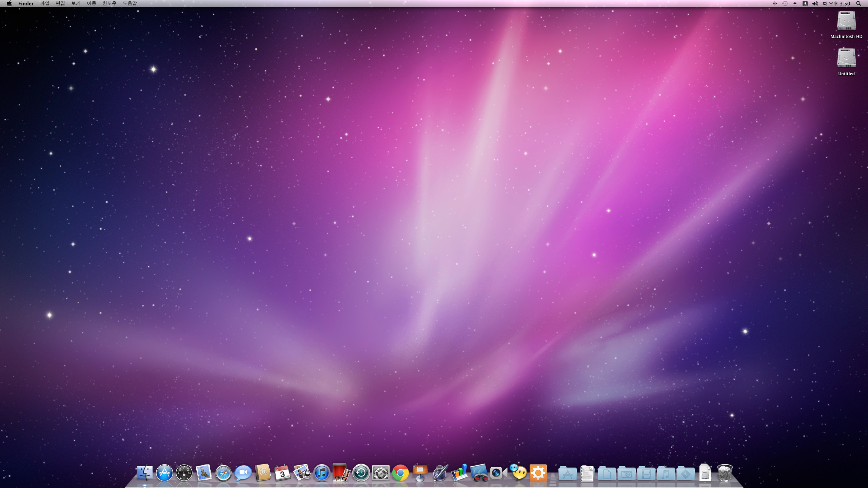Open System Preferences gear icon in Dock
Screen dimensions: 868x488
(381, 472)
